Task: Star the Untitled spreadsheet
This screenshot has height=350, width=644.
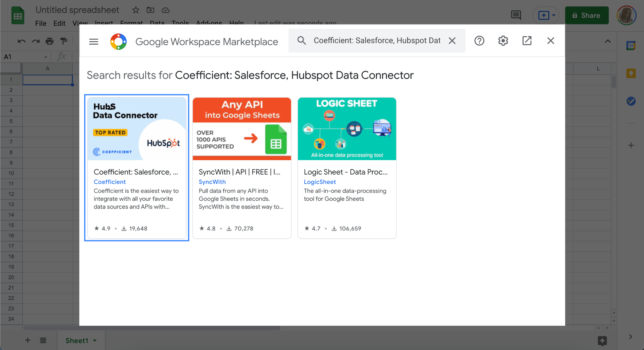Action: pos(136,10)
